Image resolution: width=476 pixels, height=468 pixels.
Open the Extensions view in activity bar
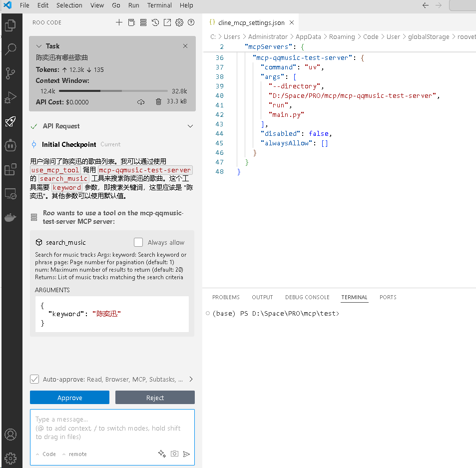point(10,170)
